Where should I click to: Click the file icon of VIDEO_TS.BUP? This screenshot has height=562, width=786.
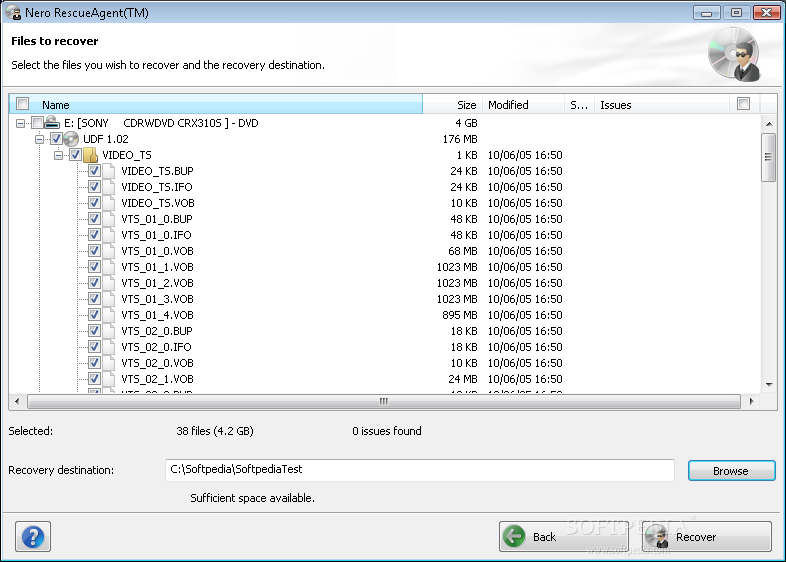109,171
